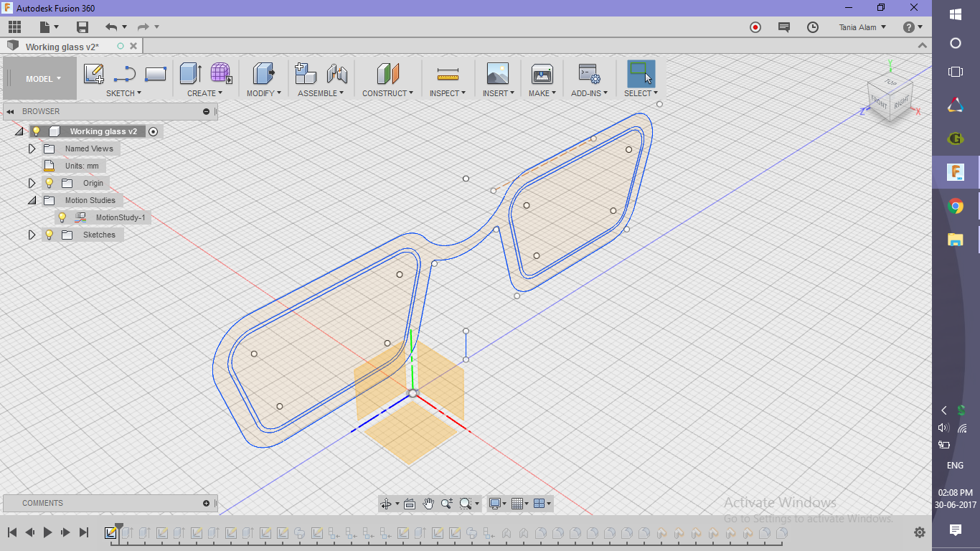Open File Explorer from the taskbar

956,240
